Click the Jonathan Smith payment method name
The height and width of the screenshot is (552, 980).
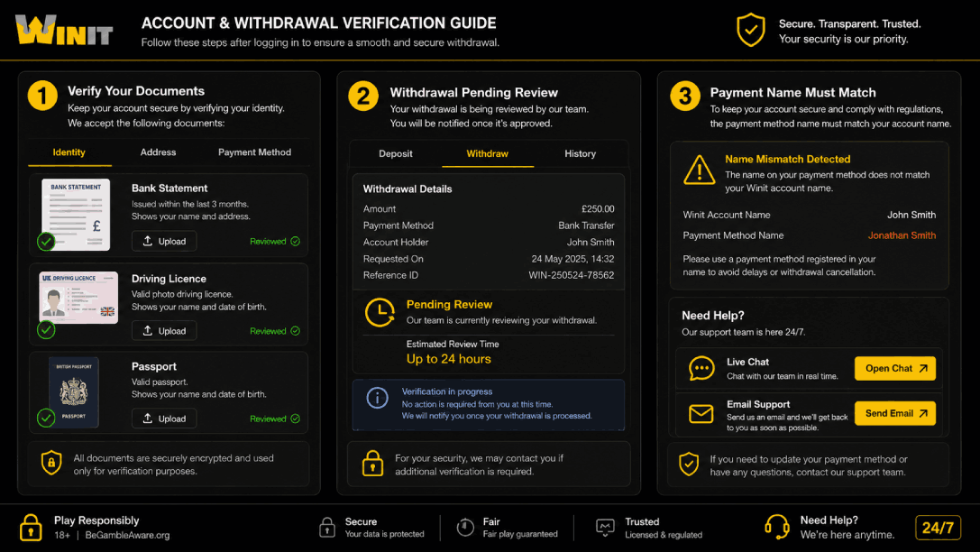[x=902, y=235]
